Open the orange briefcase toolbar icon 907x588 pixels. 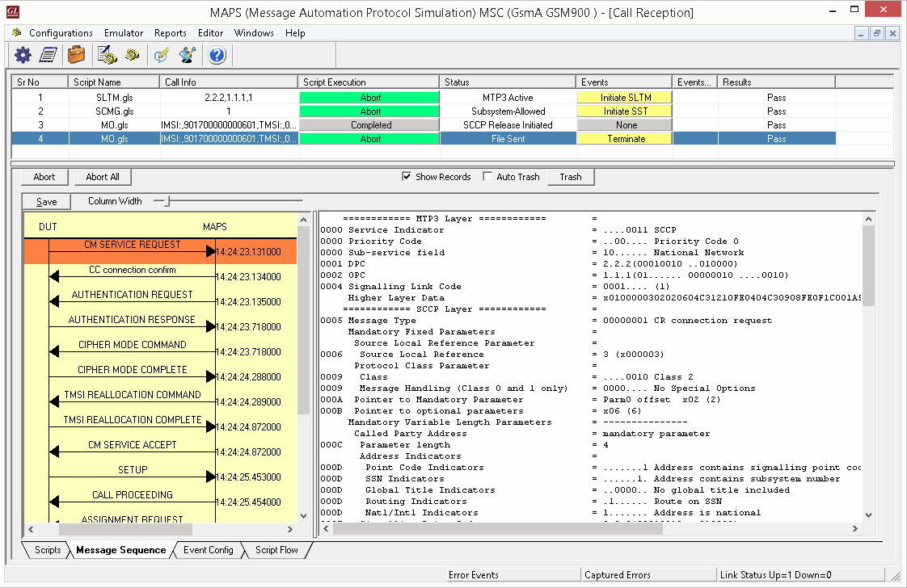click(x=76, y=56)
